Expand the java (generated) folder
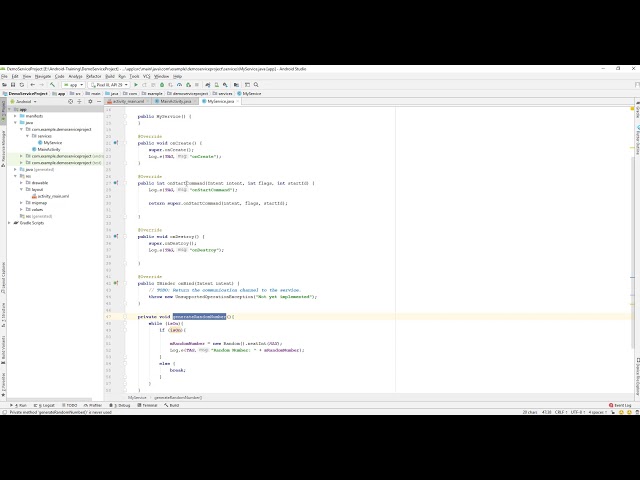 pyautogui.click(x=16, y=169)
